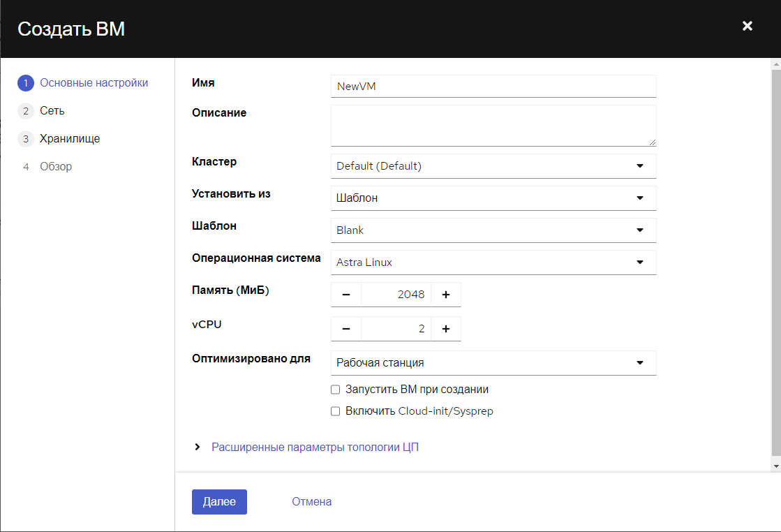
Task: Increase vCPU count with plus
Action: 446,329
